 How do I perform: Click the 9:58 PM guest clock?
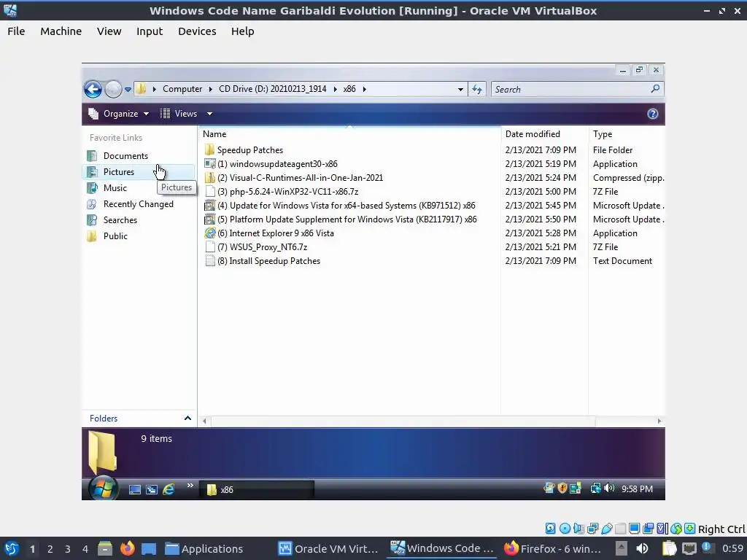coord(637,489)
